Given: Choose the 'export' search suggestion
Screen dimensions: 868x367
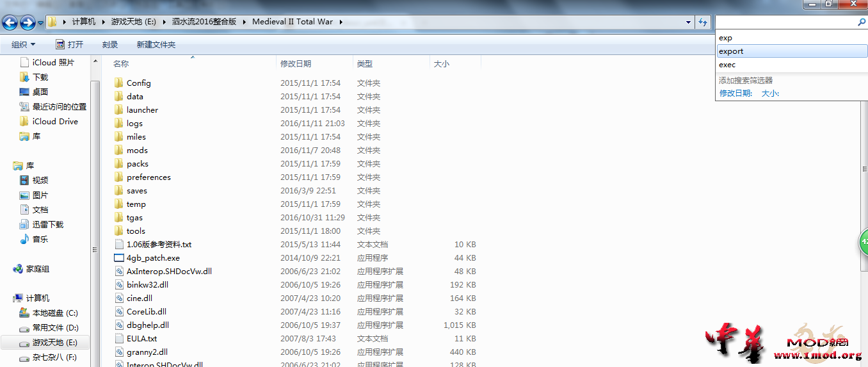Looking at the screenshot, I should (731, 51).
